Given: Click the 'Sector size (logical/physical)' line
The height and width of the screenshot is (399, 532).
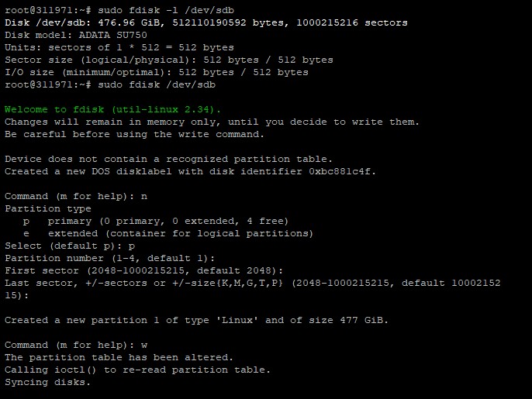Looking at the screenshot, I should pyautogui.click(x=168, y=60).
